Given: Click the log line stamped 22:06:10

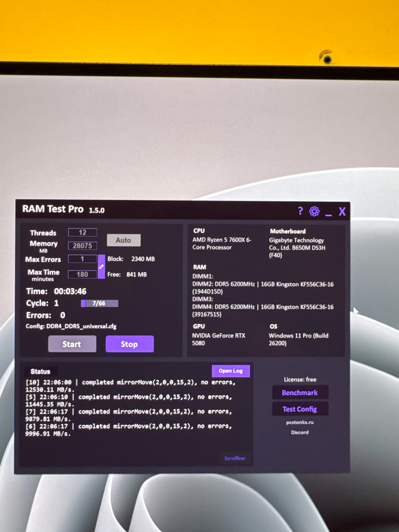Looking at the screenshot, I should pyautogui.click(x=129, y=400).
